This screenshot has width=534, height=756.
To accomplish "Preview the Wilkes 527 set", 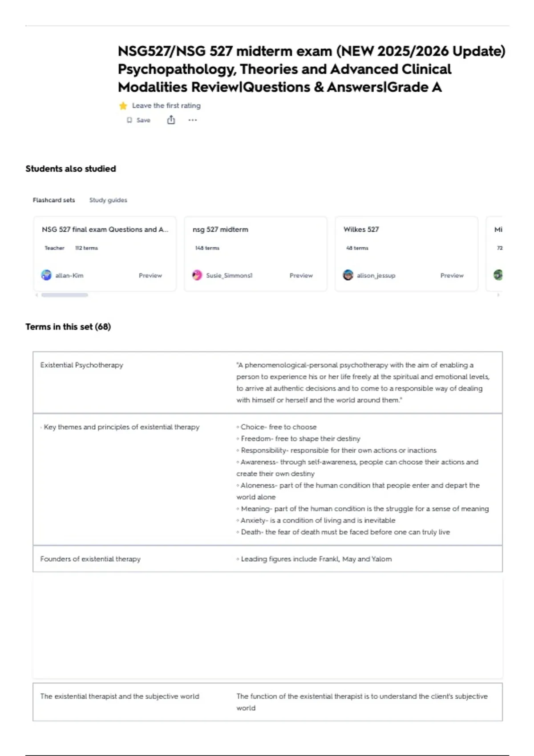I will pos(452,276).
